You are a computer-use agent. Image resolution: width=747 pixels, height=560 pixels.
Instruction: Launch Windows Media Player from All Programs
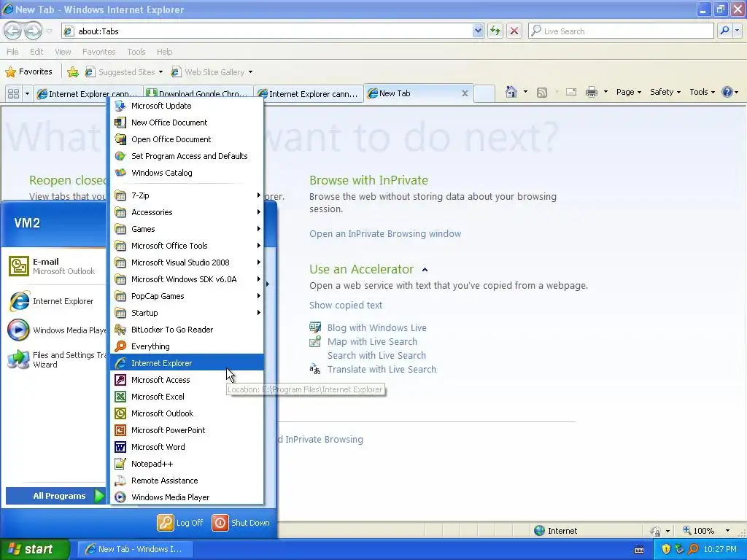click(187, 497)
